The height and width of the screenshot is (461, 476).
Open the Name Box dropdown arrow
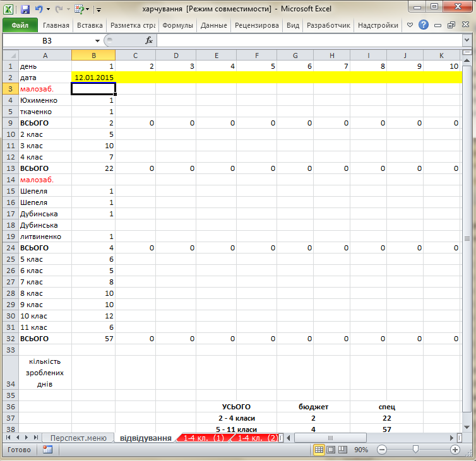click(x=97, y=40)
